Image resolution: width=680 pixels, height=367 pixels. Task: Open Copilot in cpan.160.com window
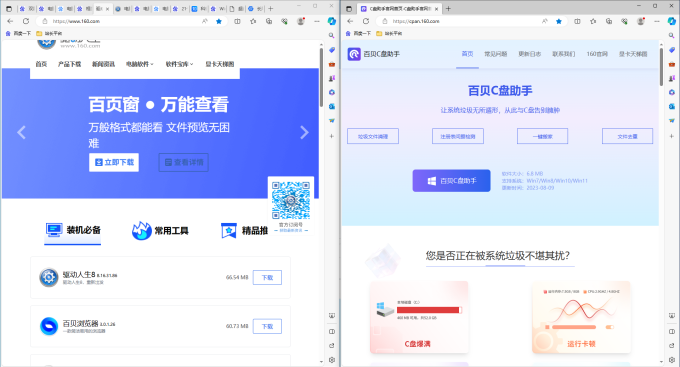point(671,21)
